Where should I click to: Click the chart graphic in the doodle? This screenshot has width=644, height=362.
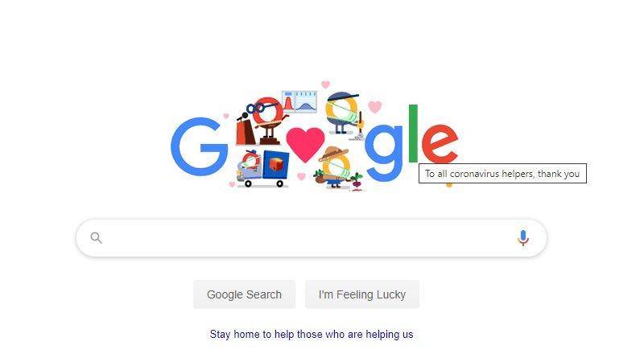[299, 101]
